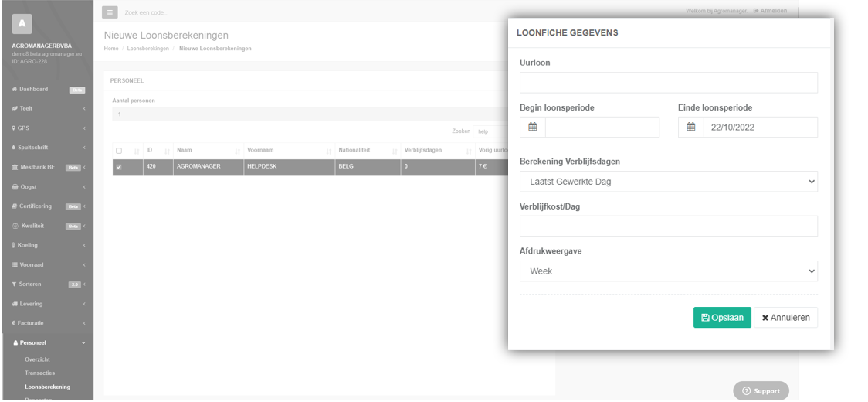Image resolution: width=868 pixels, height=402 pixels.
Task: Click the 7 € vorig uurloon cell
Action: pyautogui.click(x=492, y=168)
